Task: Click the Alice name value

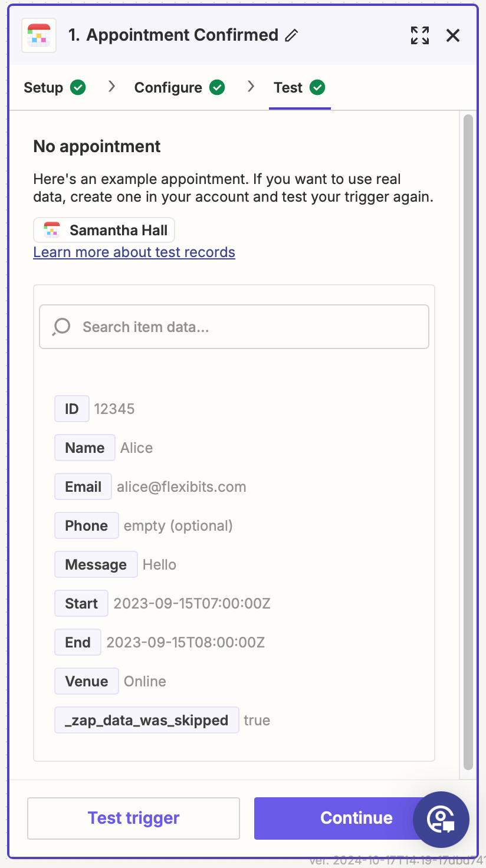Action: click(x=136, y=448)
